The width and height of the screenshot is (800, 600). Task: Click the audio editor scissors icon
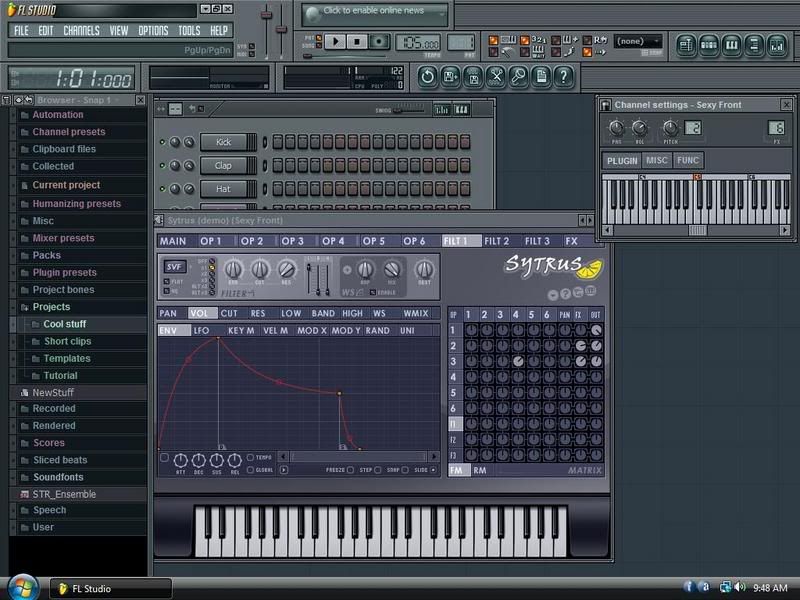click(x=496, y=77)
